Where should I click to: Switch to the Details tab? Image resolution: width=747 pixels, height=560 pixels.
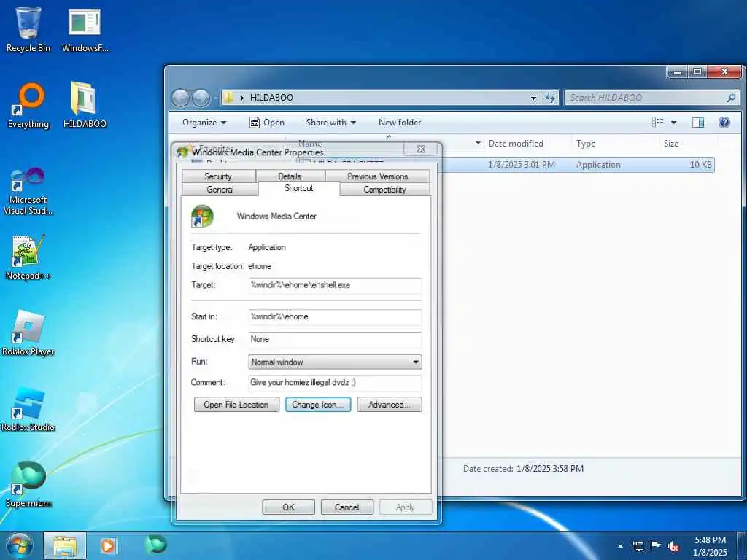(x=289, y=176)
